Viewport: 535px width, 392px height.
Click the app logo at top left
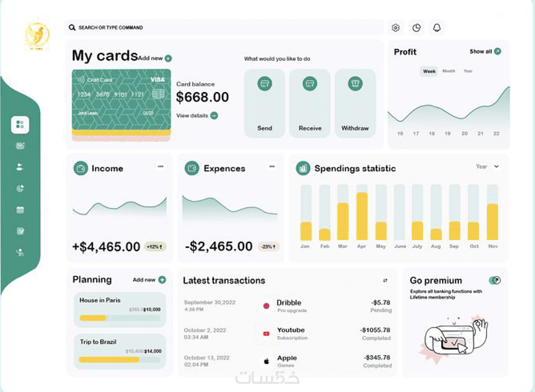[37, 34]
